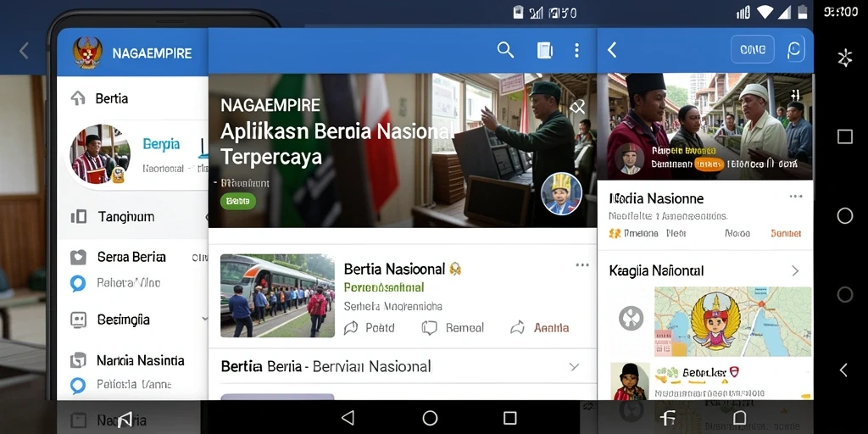Image resolution: width=868 pixels, height=434 pixels.
Task: Tap the home circle on right edge bar
Action: pyautogui.click(x=845, y=215)
